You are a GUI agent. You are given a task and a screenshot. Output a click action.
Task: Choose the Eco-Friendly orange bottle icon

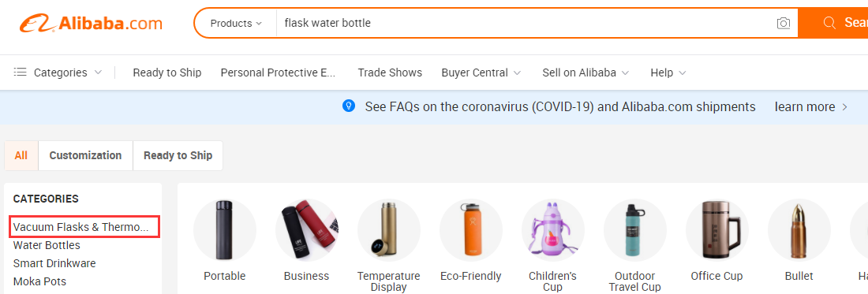coord(470,230)
